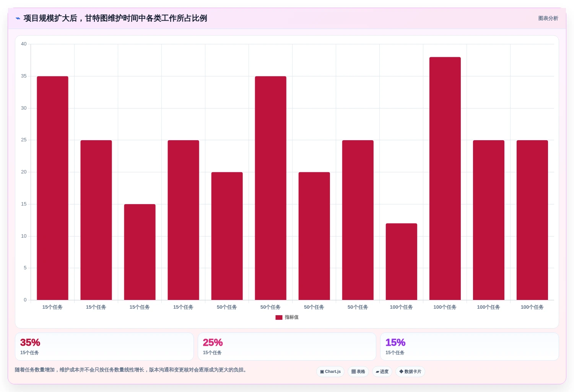Click the title 项目规模扩大后，甘特图维护时间中各类工作所占比例
574x392 pixels.
coord(115,18)
